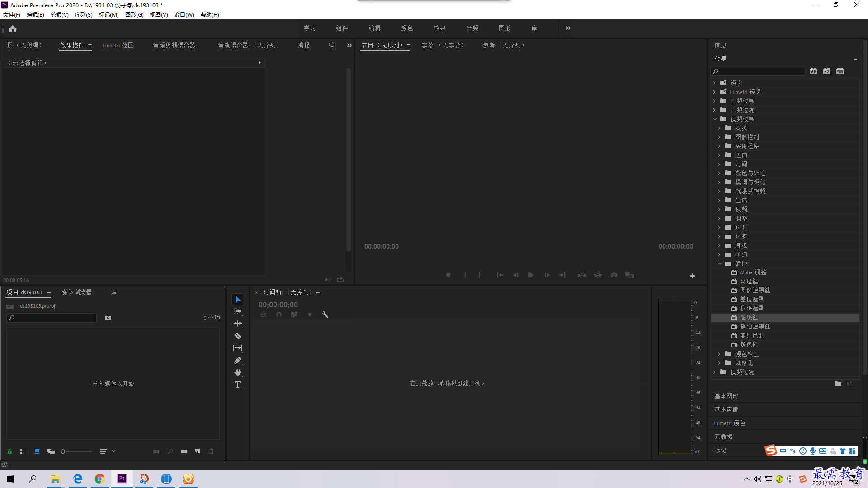Expand the 颜色校正 folder
The width and height of the screenshot is (868, 488).
coord(719,354)
